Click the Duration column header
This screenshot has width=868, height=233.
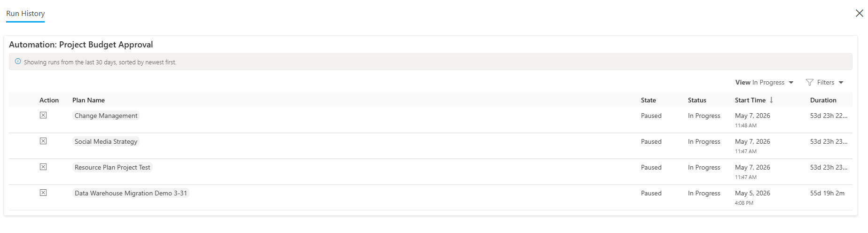[823, 100]
